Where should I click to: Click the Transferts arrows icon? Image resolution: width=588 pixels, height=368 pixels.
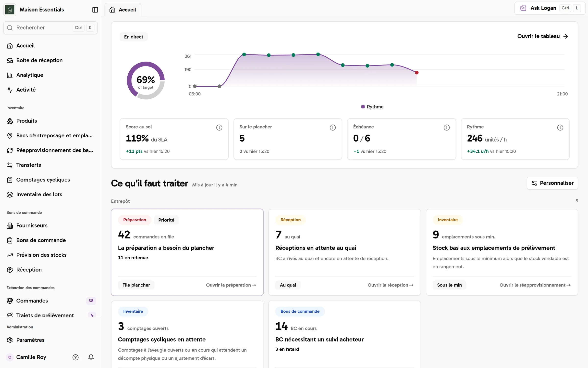[10, 165]
